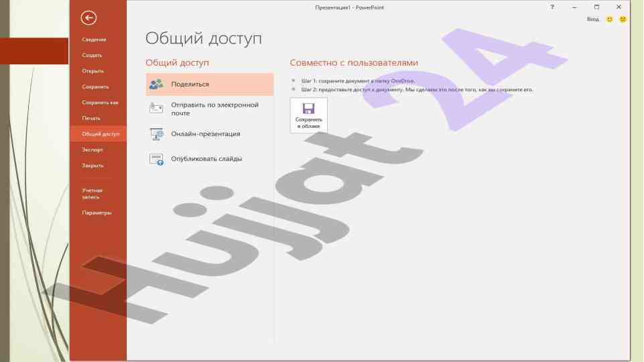Screen dimensions: 644x362
Task: Click the frowning face feedback icon
Action: click(x=623, y=19)
